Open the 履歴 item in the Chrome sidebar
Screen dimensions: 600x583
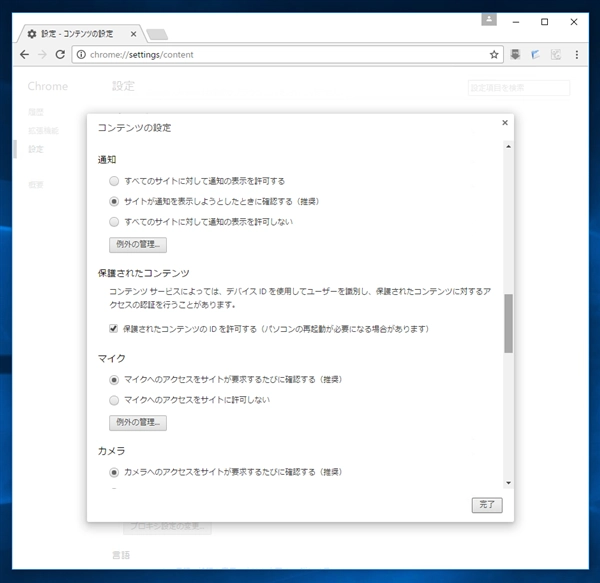pyautogui.click(x=36, y=112)
